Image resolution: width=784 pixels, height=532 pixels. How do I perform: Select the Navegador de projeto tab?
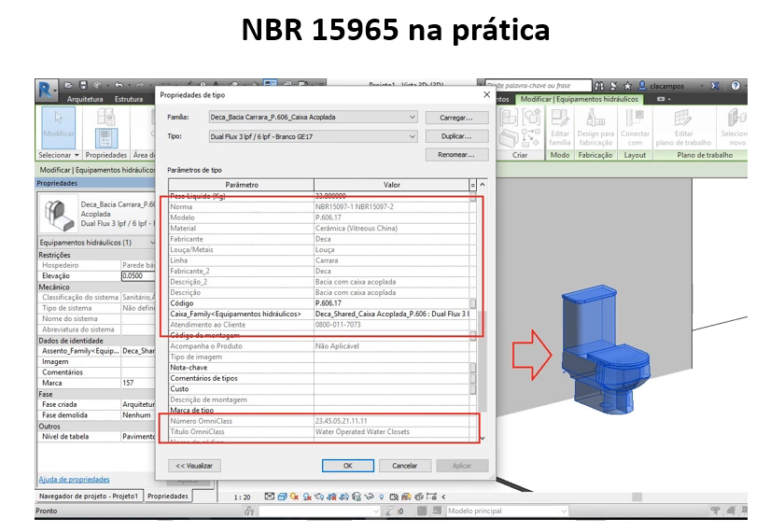click(88, 496)
